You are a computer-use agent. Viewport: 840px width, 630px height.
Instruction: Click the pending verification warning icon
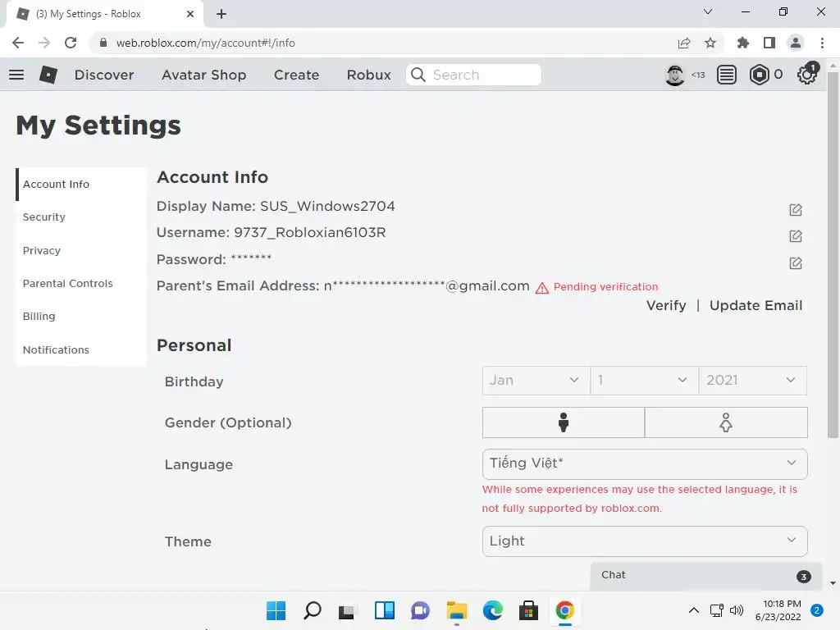542,288
